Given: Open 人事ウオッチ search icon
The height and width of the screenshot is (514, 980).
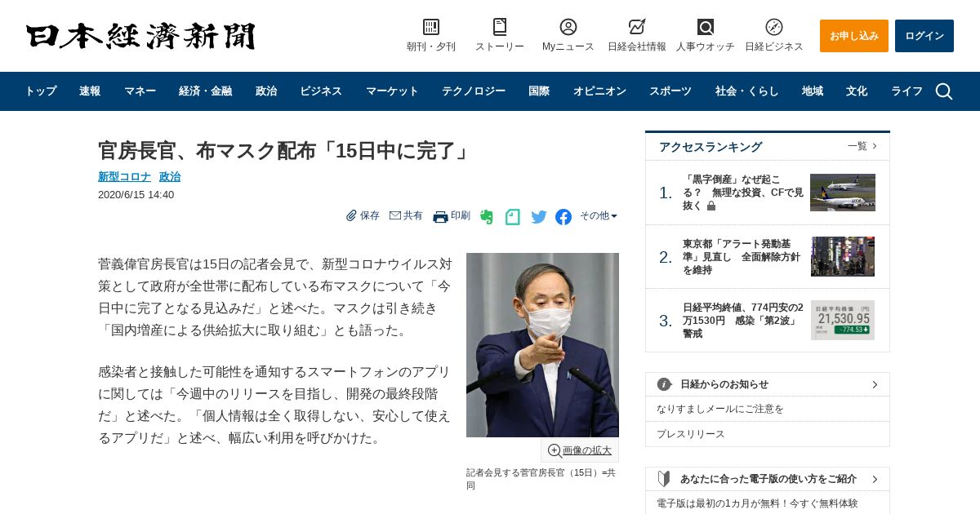Looking at the screenshot, I should click(706, 27).
